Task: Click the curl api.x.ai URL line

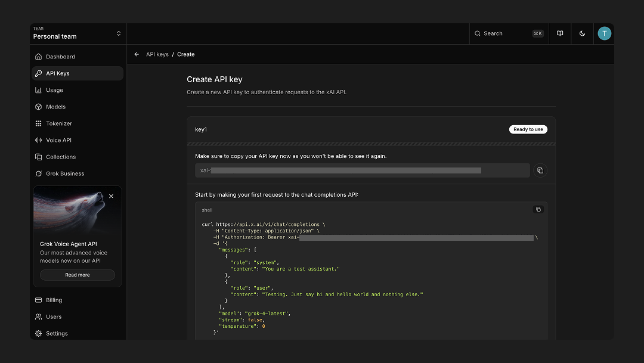Action: coord(264,225)
